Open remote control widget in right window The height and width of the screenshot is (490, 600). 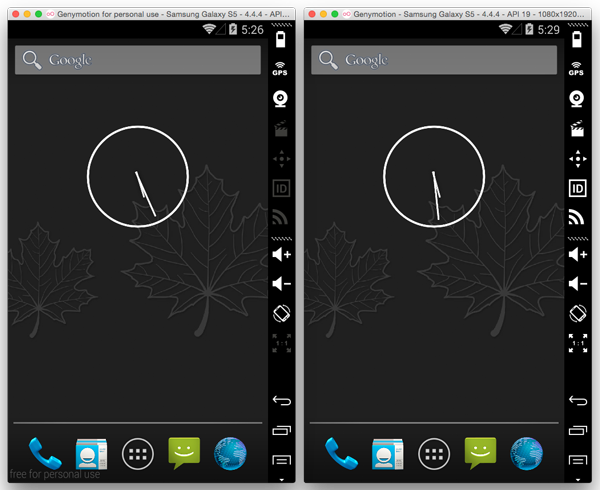click(578, 159)
